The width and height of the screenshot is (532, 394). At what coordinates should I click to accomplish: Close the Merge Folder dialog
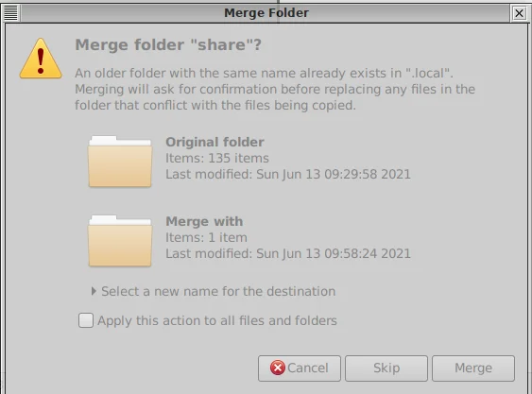[519, 13]
